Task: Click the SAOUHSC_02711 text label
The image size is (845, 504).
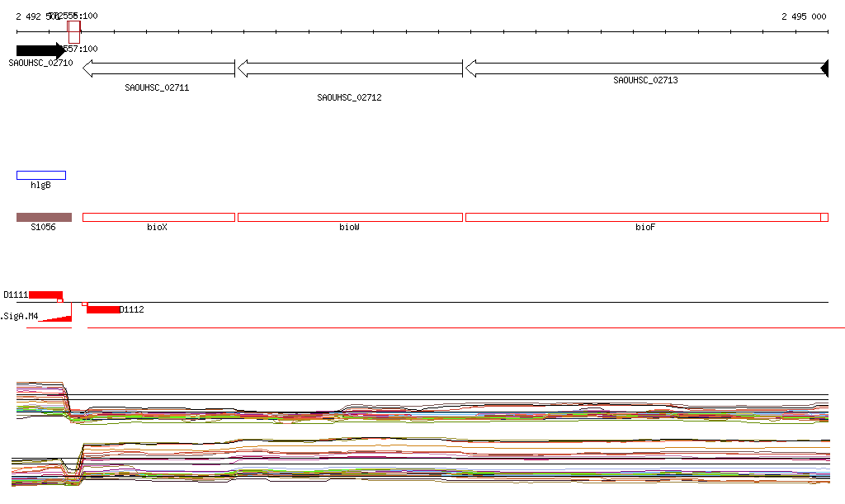Action: [157, 87]
